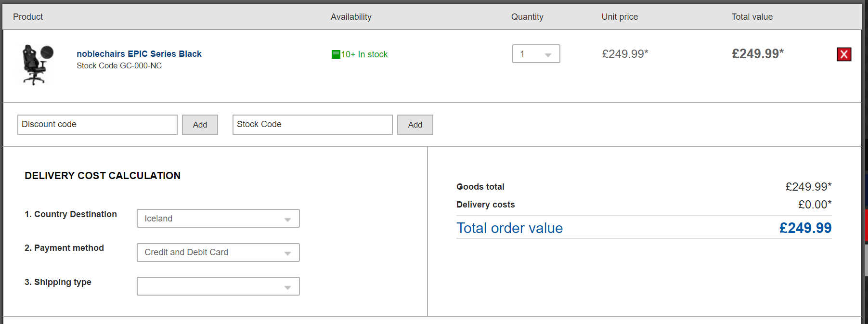The image size is (868, 324).
Task: Click Add button next to Discount code
Action: point(200,125)
